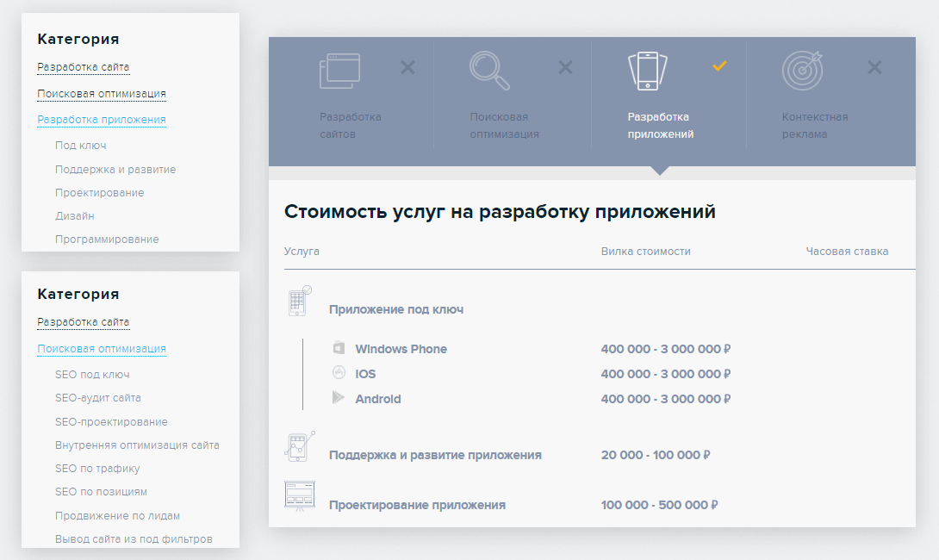Click Поисковая оптимизация in the top category panel
The width and height of the screenshot is (939, 560).
pyautogui.click(x=101, y=93)
